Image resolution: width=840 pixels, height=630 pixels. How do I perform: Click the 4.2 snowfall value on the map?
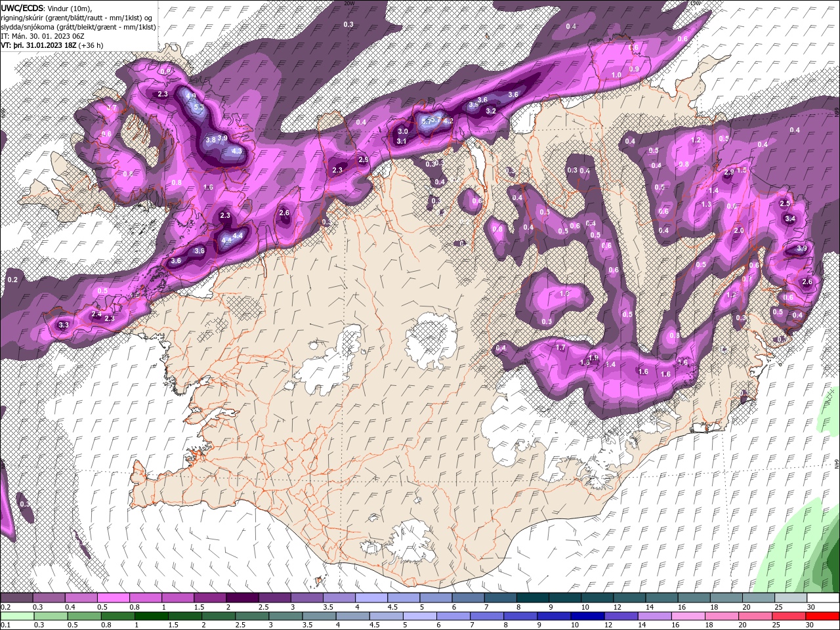[x=448, y=121]
